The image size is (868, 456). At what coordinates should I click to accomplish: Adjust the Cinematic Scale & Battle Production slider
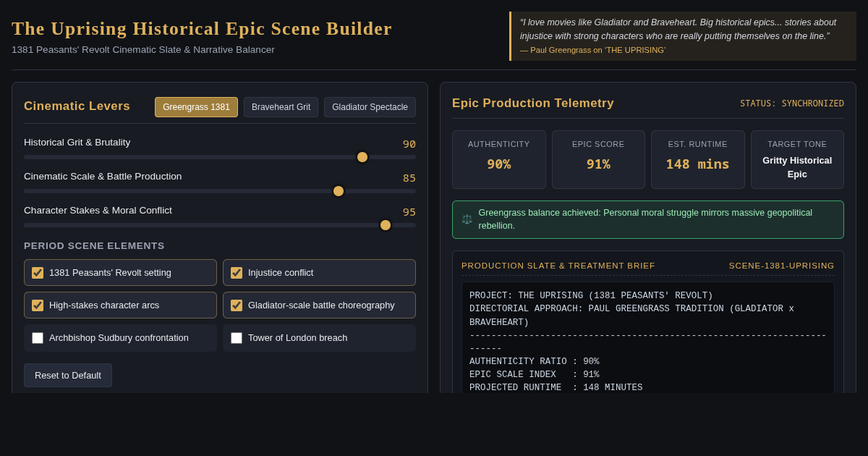[220, 191]
